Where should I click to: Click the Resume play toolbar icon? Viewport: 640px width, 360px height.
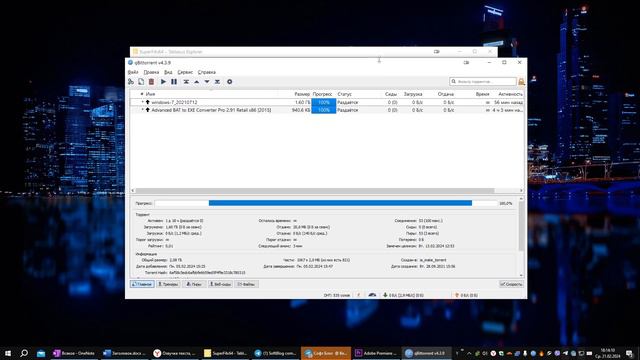[163, 82]
